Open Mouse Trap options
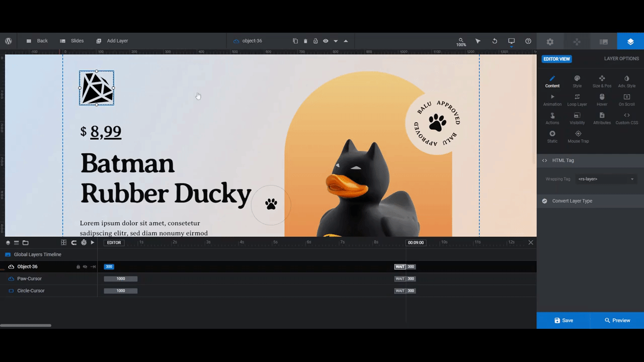The height and width of the screenshot is (362, 644). tap(578, 137)
